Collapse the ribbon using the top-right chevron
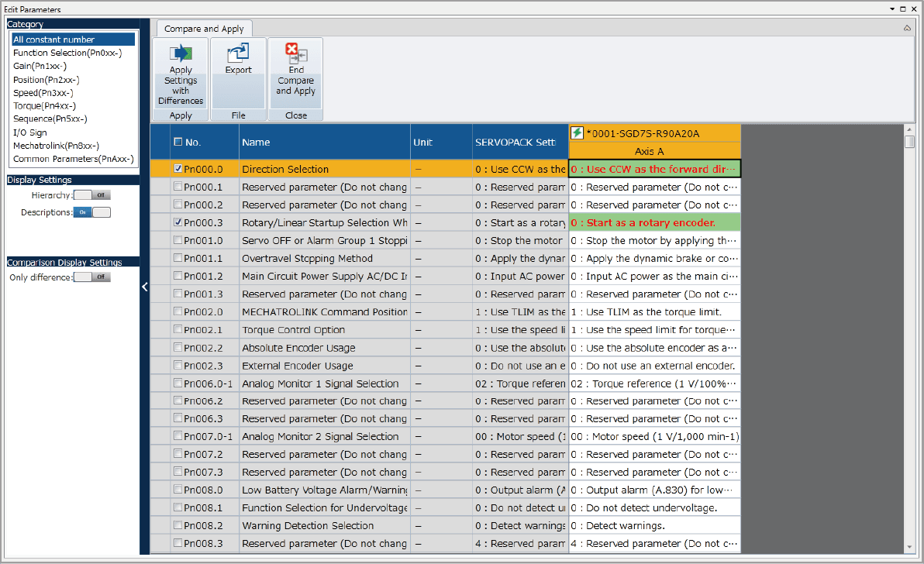Screen dimensions: 924x564 pos(907,28)
